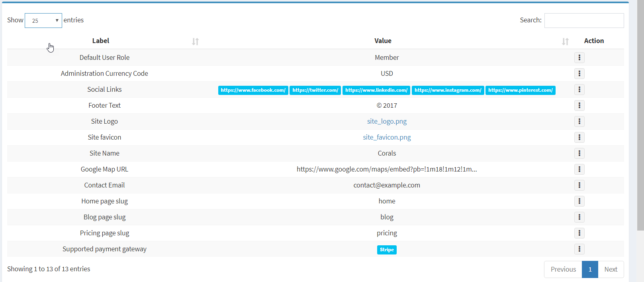
Task: Open the Show entries dropdown
Action: (x=43, y=21)
